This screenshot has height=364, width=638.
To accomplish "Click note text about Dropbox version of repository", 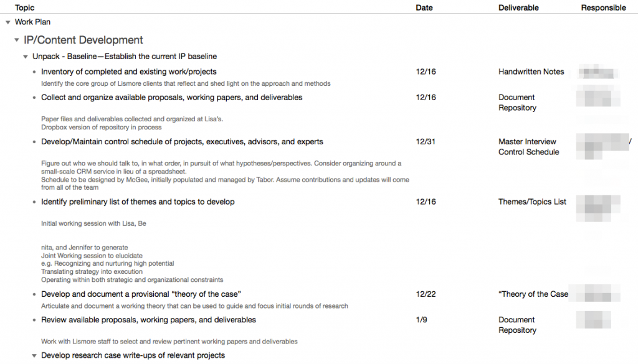I will (102, 127).
